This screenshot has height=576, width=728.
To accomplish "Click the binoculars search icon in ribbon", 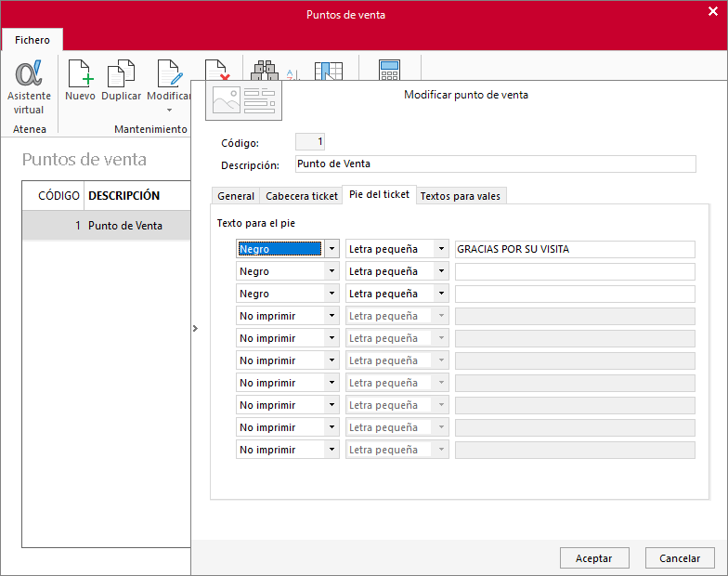I will tap(265, 70).
